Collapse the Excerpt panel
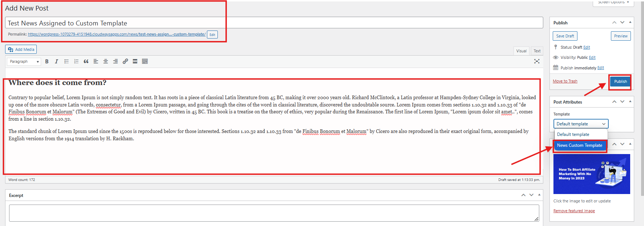The image size is (644, 226). [539, 195]
